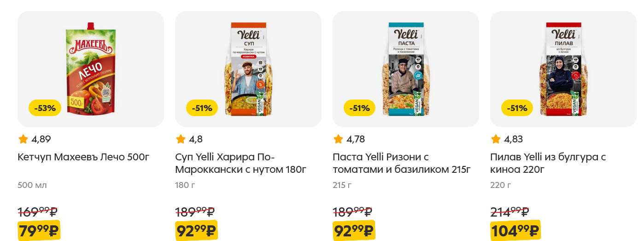Click the -51% badge on Yelli pilaf

517,108
